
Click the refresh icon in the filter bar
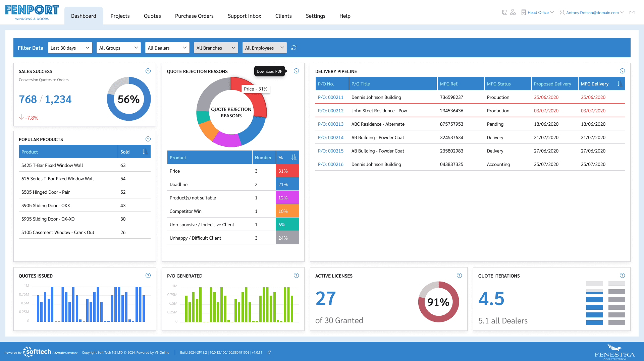[x=293, y=48]
